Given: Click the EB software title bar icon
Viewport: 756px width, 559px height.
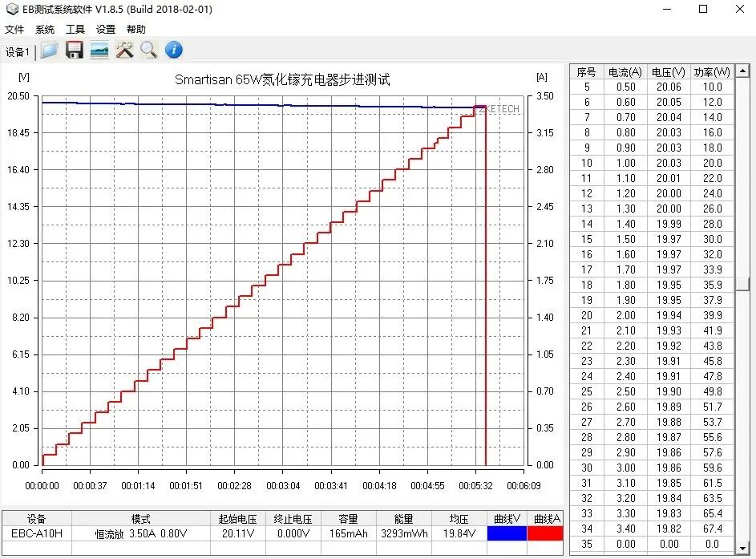Looking at the screenshot, I should pos(12,9).
